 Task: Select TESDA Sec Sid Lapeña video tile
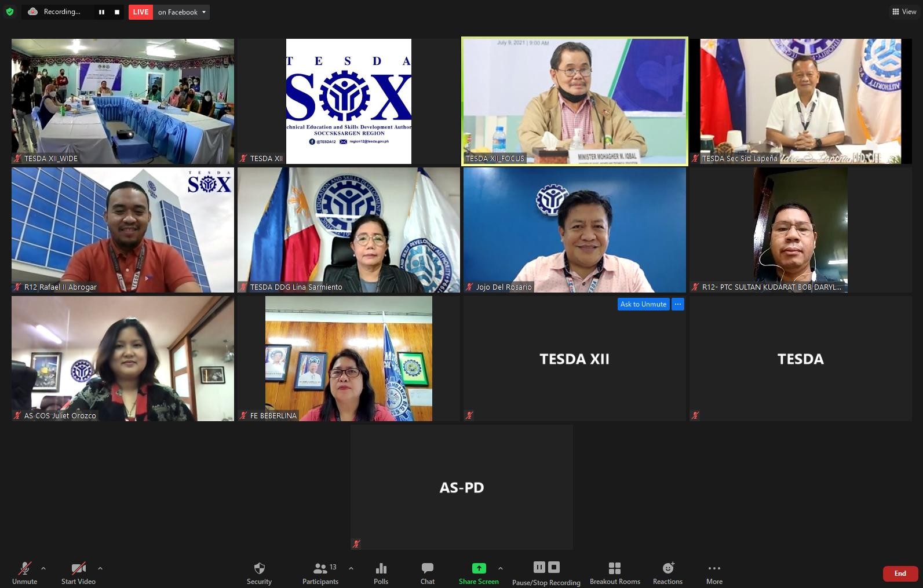[x=801, y=101]
